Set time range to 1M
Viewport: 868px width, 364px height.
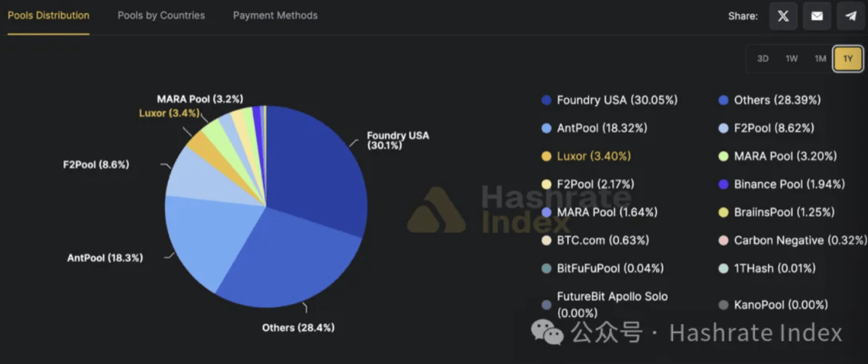click(x=820, y=59)
